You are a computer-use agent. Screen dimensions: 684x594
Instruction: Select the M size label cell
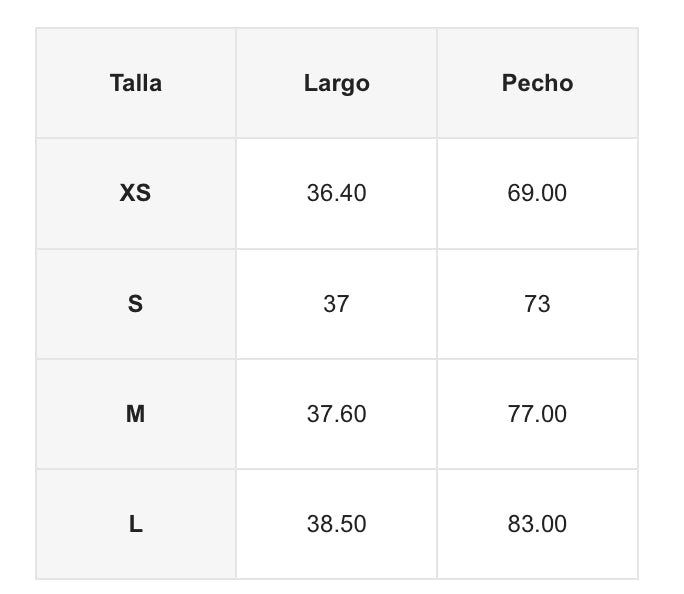click(x=136, y=413)
